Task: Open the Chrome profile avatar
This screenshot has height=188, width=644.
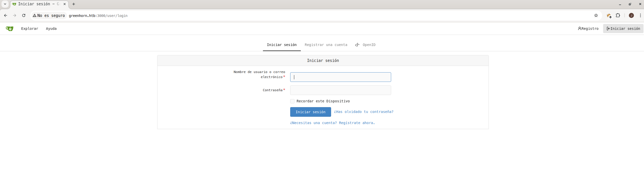Action: tap(631, 15)
